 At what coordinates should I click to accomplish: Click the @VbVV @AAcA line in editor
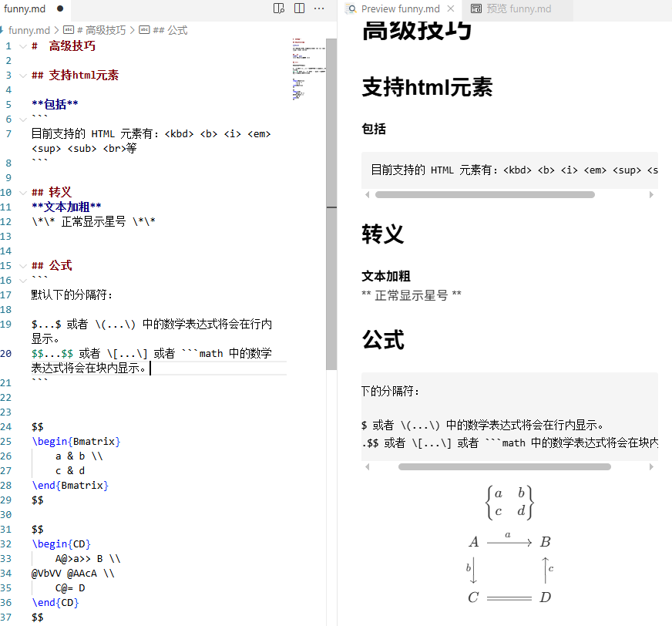(73, 574)
